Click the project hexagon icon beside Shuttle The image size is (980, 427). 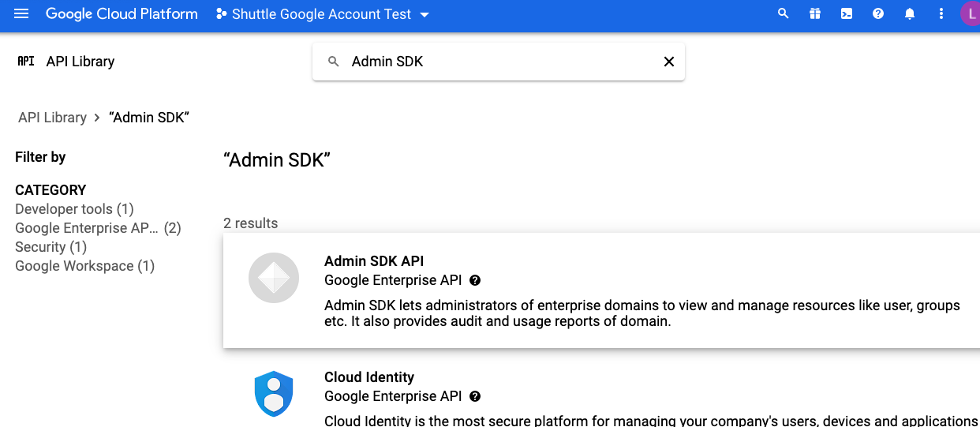click(221, 14)
